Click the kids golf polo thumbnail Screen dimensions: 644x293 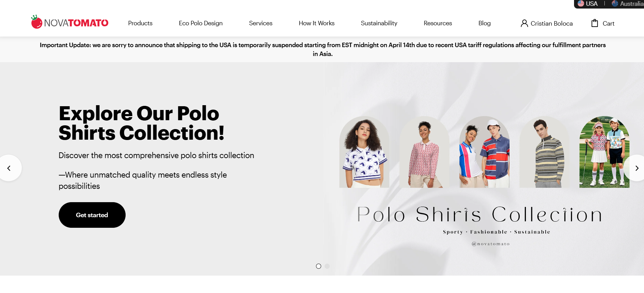pos(604,152)
